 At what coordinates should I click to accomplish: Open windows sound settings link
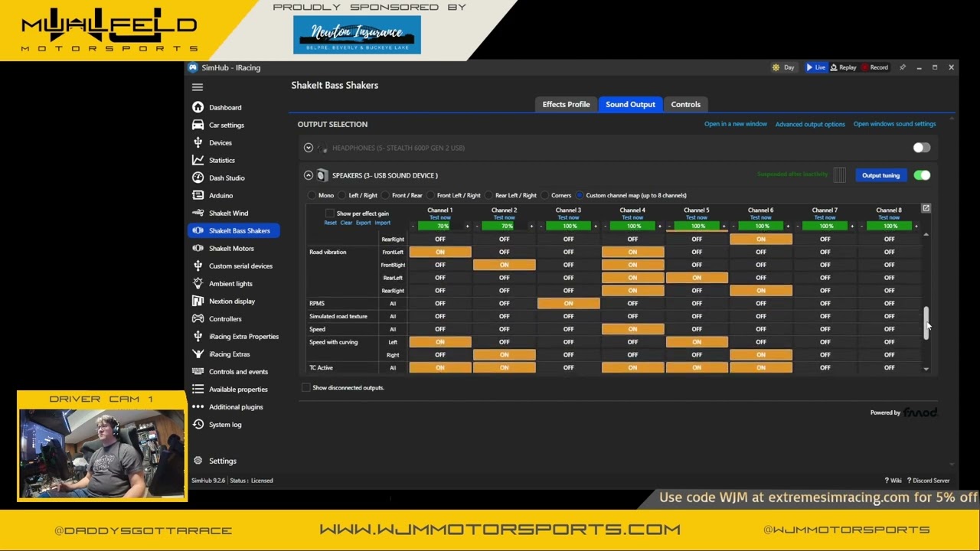click(x=894, y=124)
